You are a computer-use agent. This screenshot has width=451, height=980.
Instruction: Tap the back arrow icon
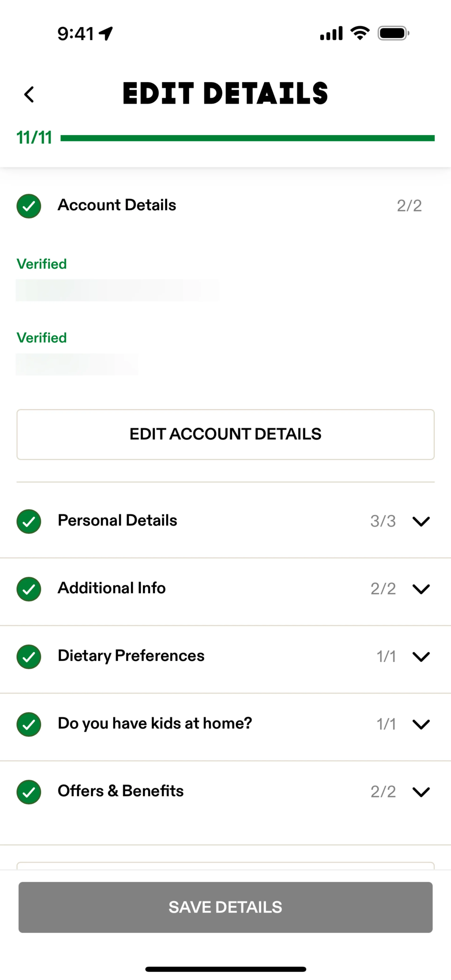point(29,94)
